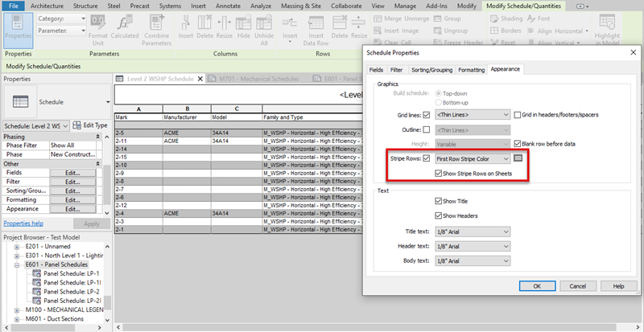Close the Level 2 WSHP Schedule tab

[200, 79]
